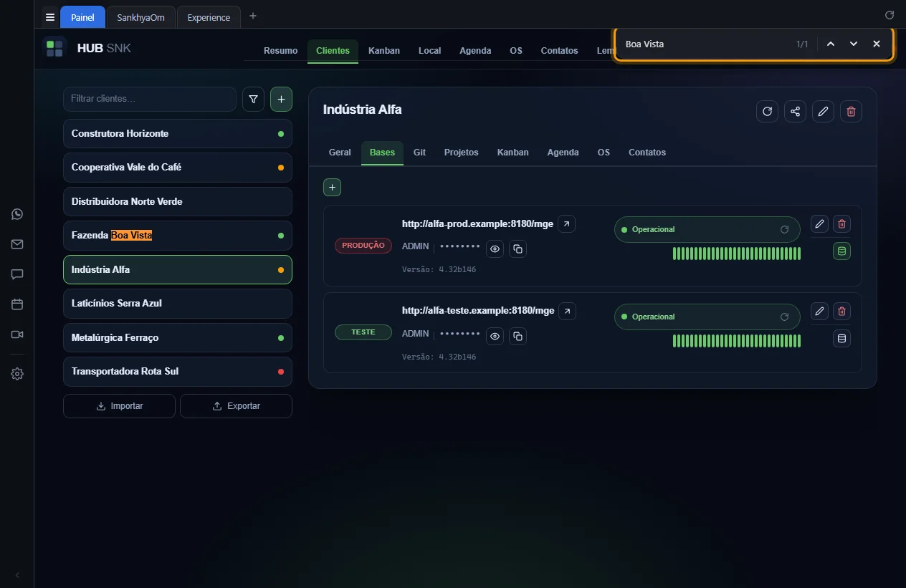Reveal password for alfa-prod base
The height and width of the screenshot is (588, 906).
coord(495,249)
